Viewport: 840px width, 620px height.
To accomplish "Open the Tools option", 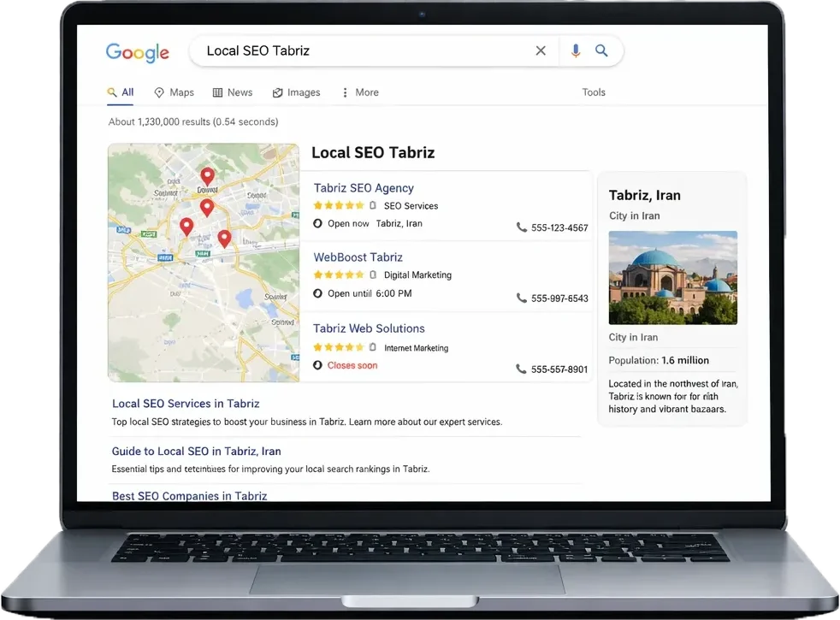I will click(x=594, y=92).
